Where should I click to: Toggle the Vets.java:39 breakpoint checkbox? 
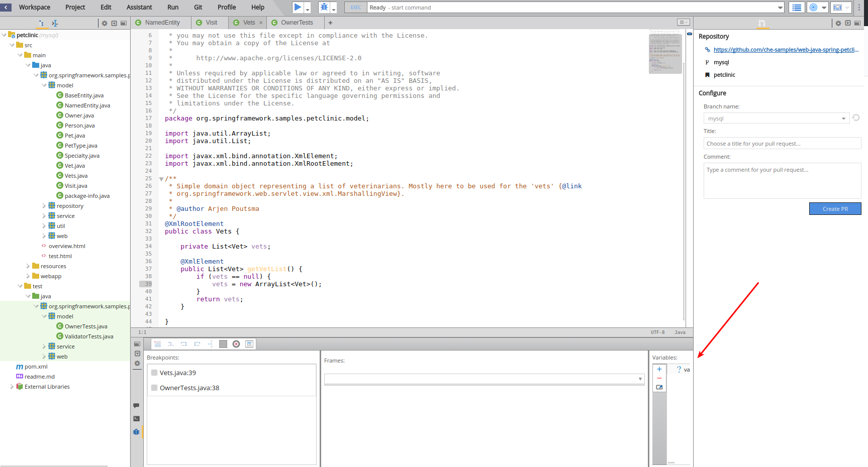coord(154,373)
